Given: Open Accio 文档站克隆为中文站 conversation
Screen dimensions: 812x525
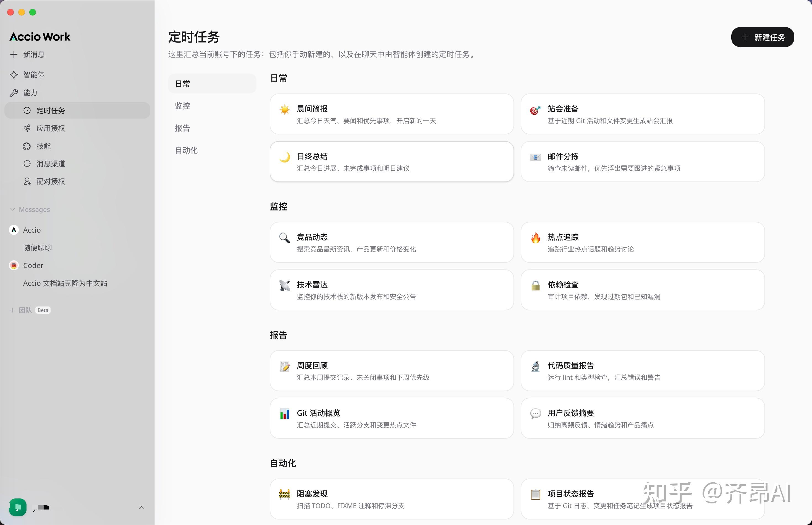Looking at the screenshot, I should [65, 283].
